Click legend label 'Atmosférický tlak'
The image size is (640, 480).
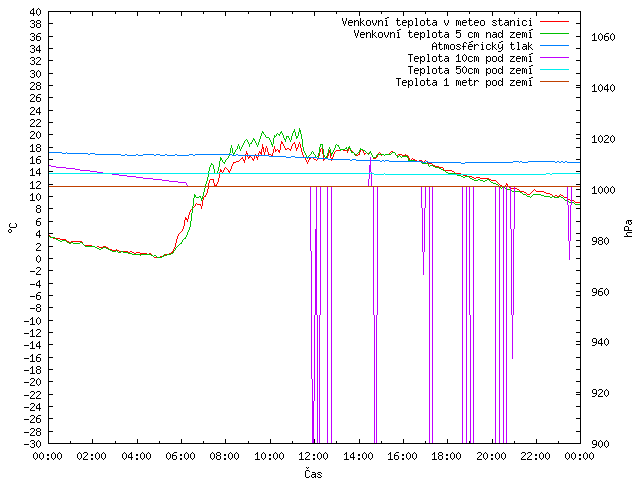(x=482, y=46)
